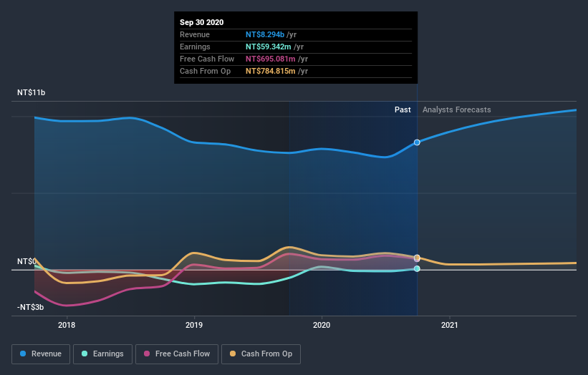Click the blue dot in Revenue legend

coord(23,354)
